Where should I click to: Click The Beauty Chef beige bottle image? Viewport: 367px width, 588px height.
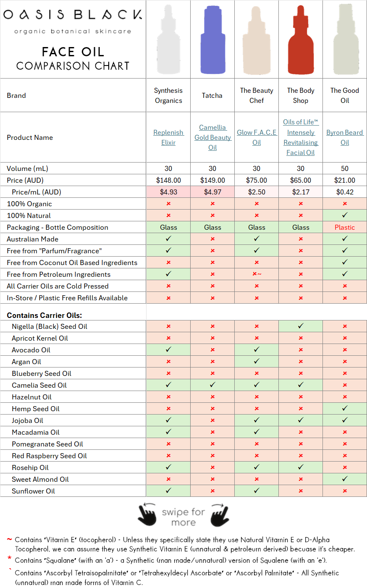click(x=257, y=39)
